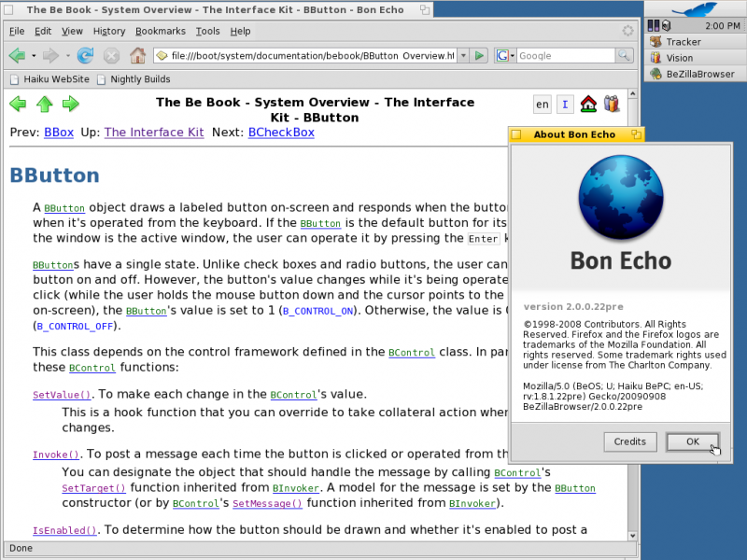
Task: Click the 2:00 PM clock
Action: [x=722, y=26]
